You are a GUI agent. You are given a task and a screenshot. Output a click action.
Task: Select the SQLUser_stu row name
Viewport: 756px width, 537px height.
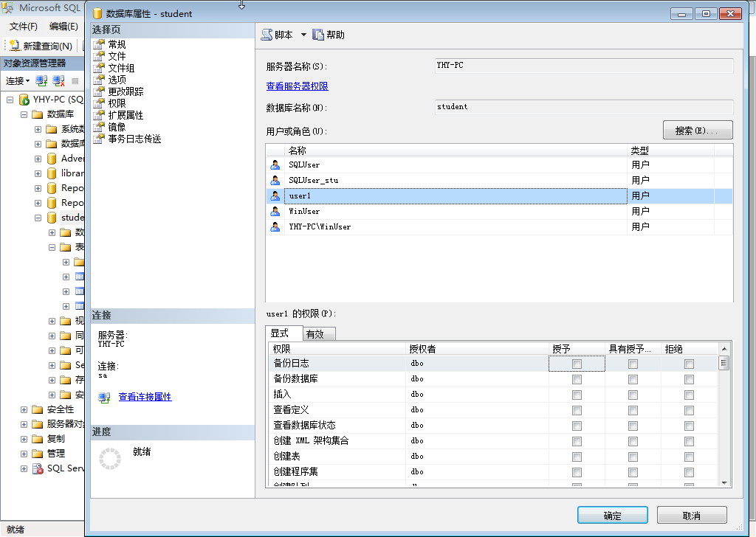click(313, 180)
